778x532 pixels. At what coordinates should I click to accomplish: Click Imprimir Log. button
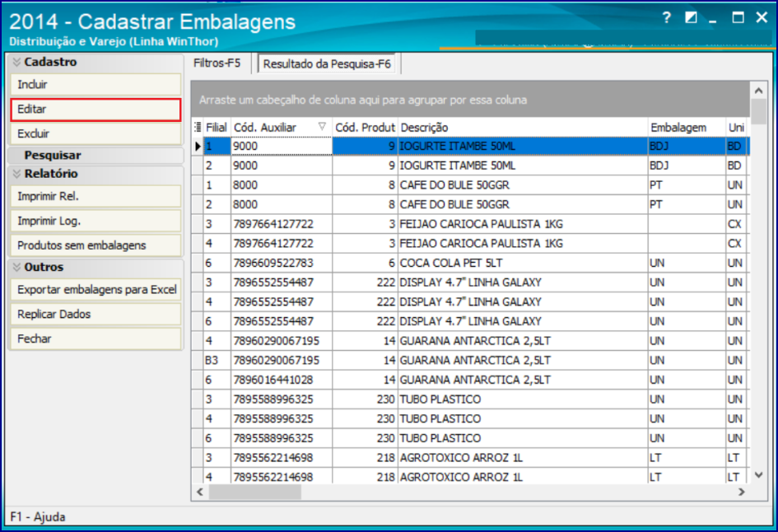[96, 221]
